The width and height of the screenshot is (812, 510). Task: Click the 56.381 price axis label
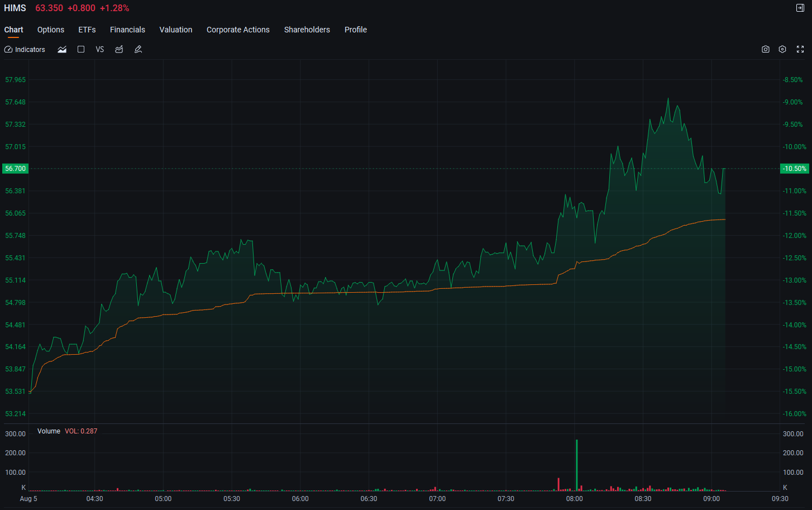coord(16,191)
